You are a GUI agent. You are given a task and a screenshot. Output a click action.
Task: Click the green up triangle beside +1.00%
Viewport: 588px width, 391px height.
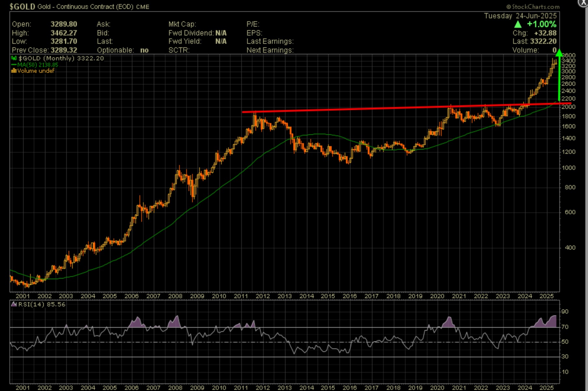(518, 24)
